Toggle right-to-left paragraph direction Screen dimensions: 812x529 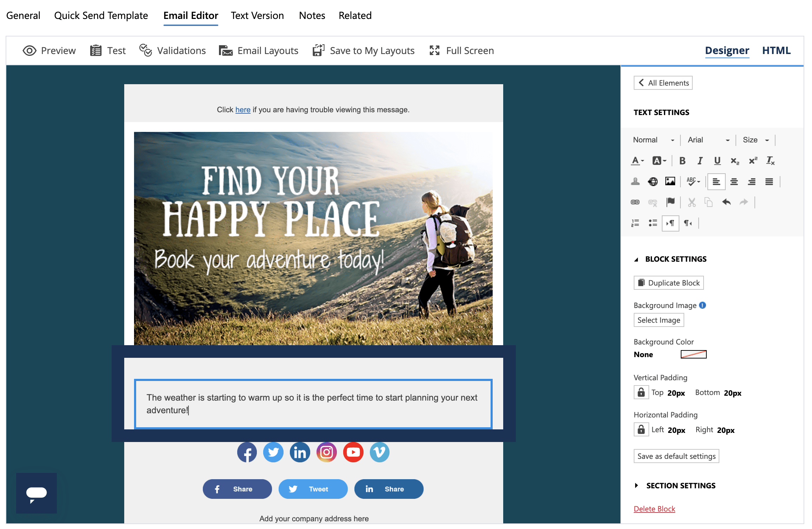click(688, 223)
